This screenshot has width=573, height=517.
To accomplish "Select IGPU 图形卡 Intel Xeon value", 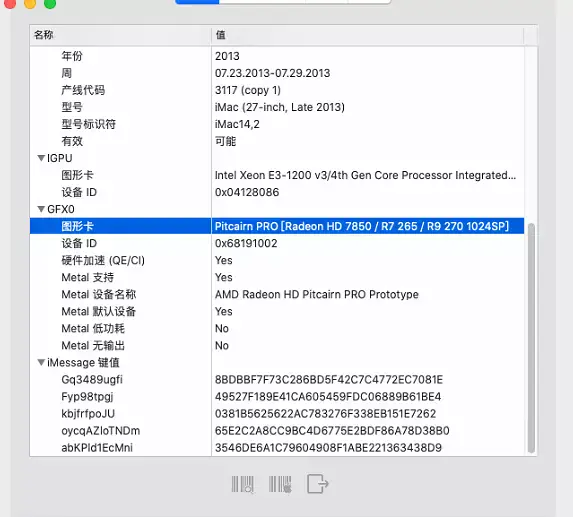I will [365, 175].
